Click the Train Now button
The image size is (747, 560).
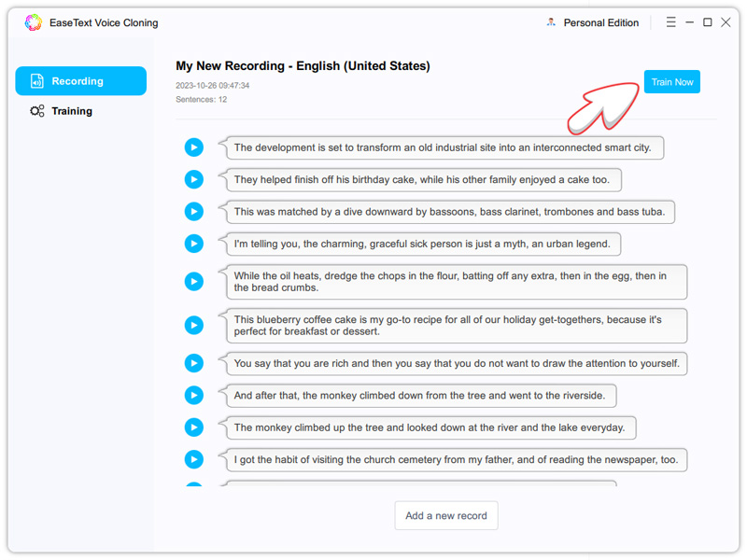click(x=671, y=82)
